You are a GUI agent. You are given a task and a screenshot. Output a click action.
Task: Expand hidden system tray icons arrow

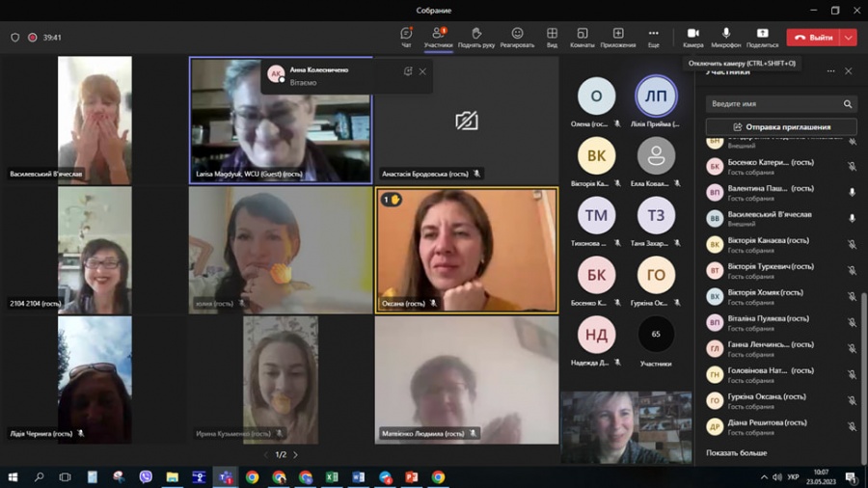coord(764,477)
